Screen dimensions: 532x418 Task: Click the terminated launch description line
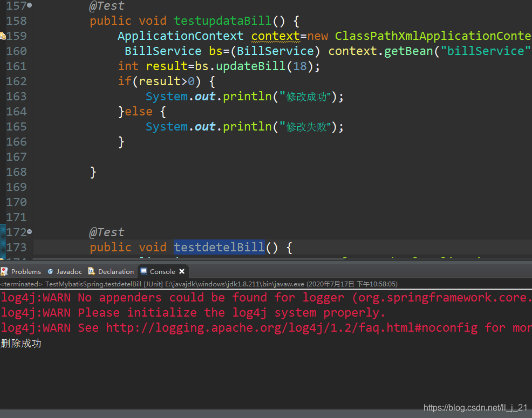tap(199, 284)
